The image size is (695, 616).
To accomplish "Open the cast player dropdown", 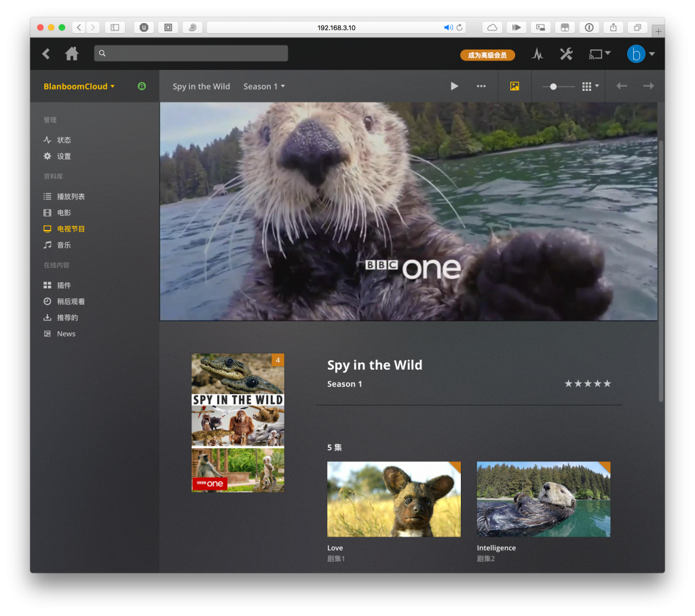I will tap(599, 54).
